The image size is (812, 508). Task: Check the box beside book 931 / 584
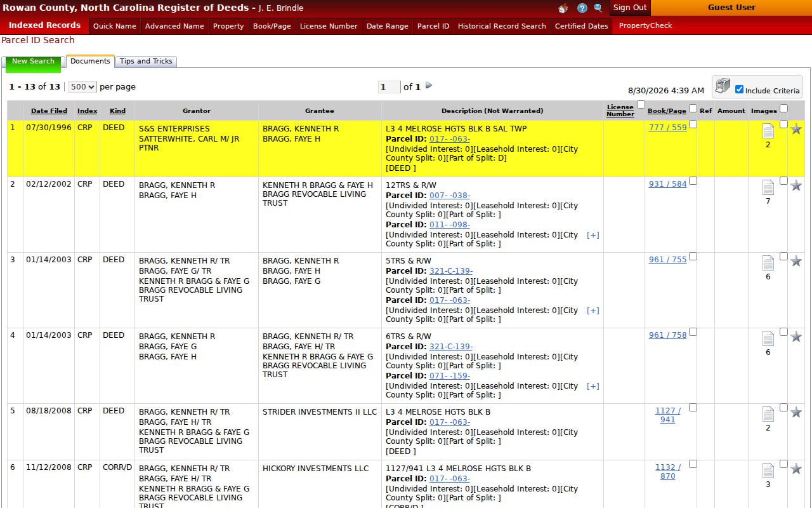pos(693,181)
